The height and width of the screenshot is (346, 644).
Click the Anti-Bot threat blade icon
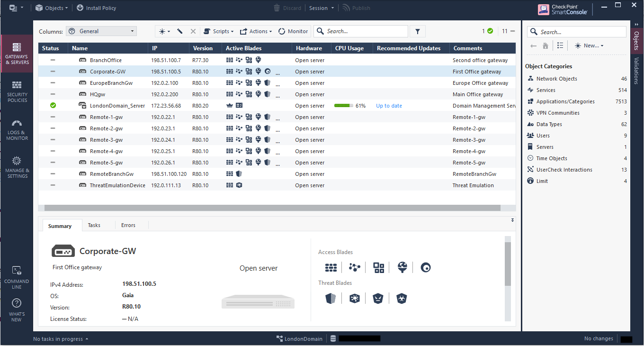click(x=354, y=299)
